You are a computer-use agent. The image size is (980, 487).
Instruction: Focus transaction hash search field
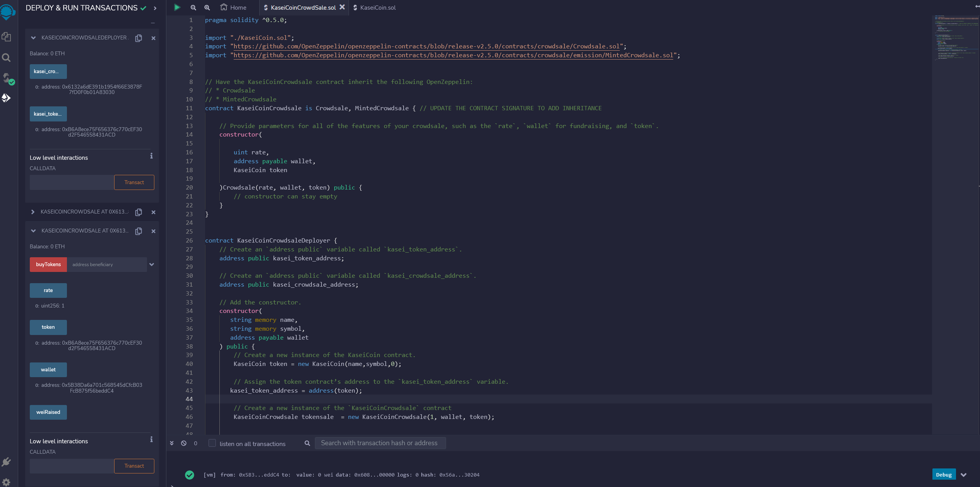[380, 443]
